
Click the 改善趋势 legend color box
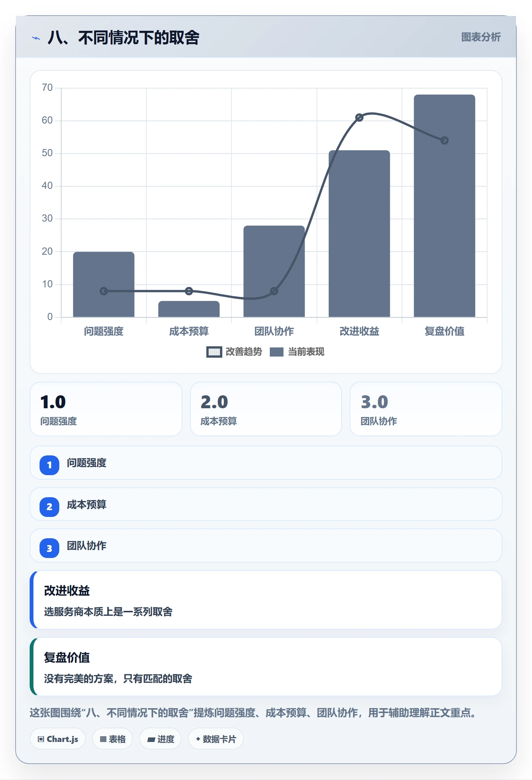click(214, 352)
